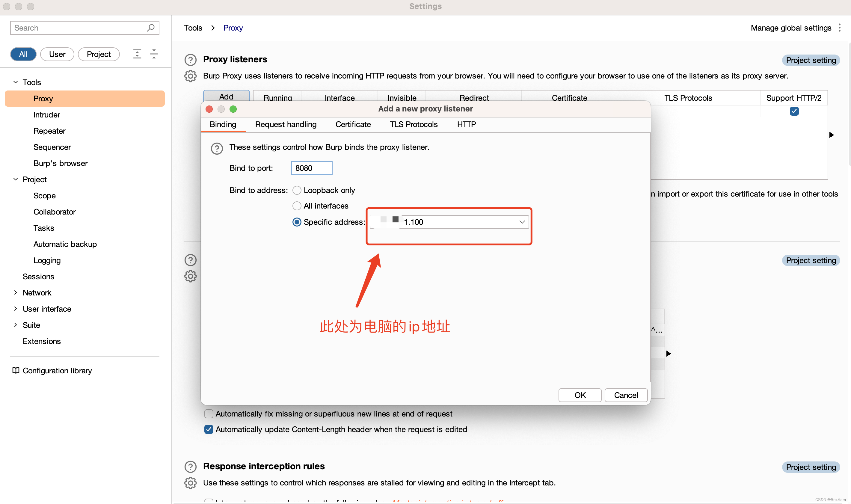The height and width of the screenshot is (504, 851).
Task: Uncheck the Support HTTP/2 checkbox
Action: coord(794,111)
